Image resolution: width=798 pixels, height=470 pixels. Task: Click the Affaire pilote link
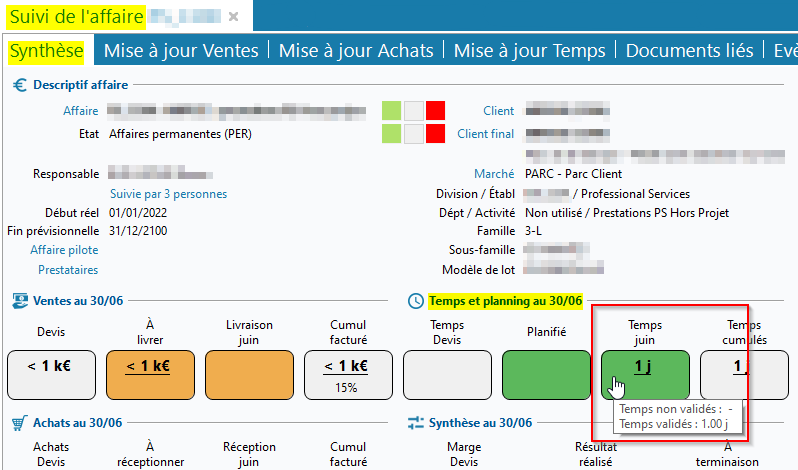pos(64,250)
